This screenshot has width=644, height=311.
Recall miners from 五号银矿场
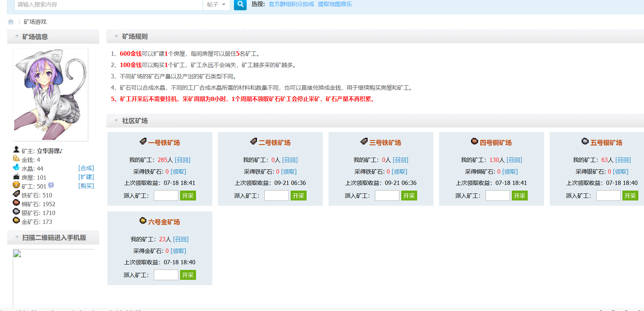[x=623, y=160]
